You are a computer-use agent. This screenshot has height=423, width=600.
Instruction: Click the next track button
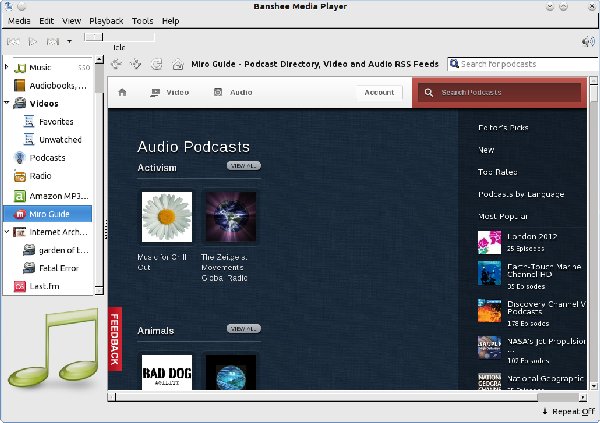(52, 41)
